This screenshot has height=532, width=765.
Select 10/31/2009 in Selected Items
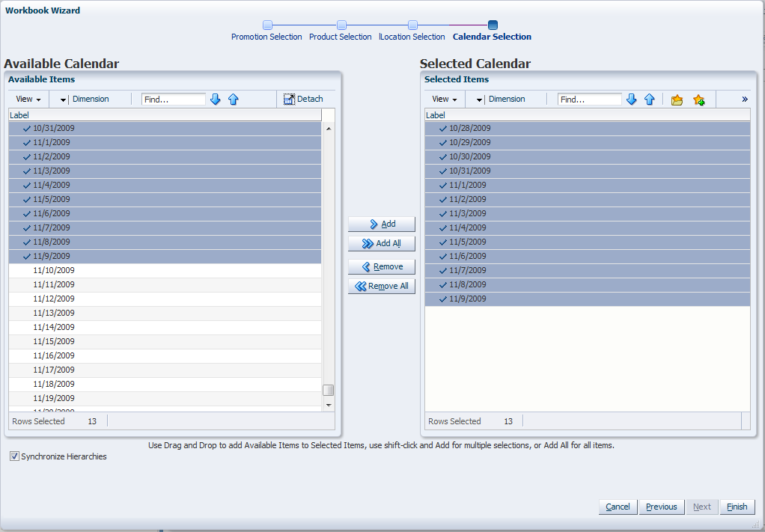pos(588,171)
